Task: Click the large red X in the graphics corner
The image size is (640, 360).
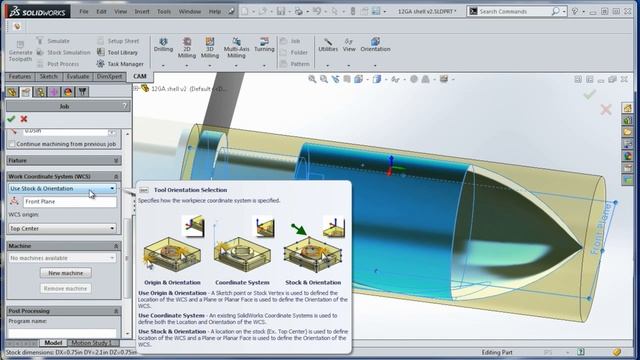Action: (606, 109)
